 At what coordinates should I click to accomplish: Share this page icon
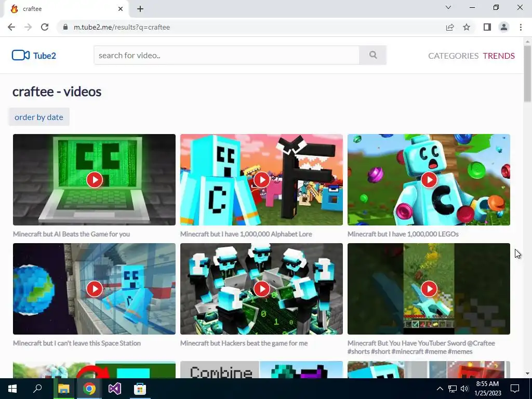(x=450, y=27)
